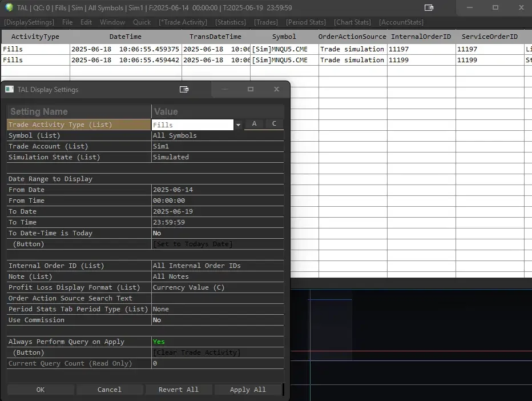The width and height of the screenshot is (532, 401).
Task: Close the TAL Display Settings dialog
Action: 276,90
